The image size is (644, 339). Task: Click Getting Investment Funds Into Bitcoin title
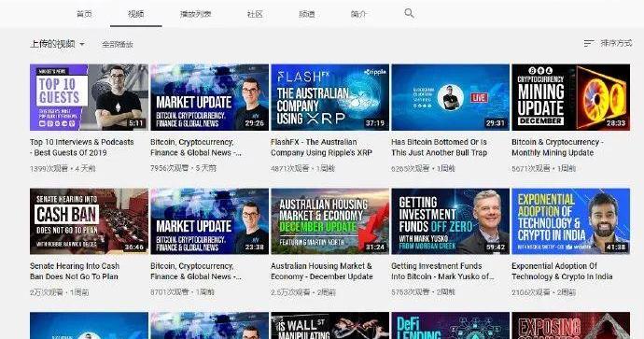(442, 271)
